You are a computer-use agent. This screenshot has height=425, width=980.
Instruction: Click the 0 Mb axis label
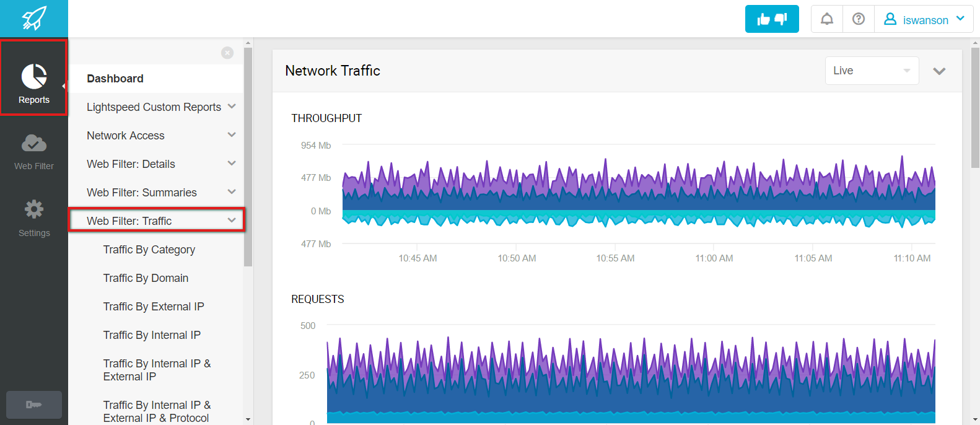[x=321, y=211]
